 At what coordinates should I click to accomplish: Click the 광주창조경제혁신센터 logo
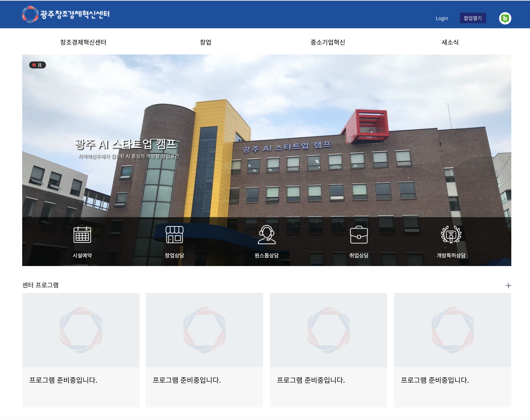[x=66, y=14]
